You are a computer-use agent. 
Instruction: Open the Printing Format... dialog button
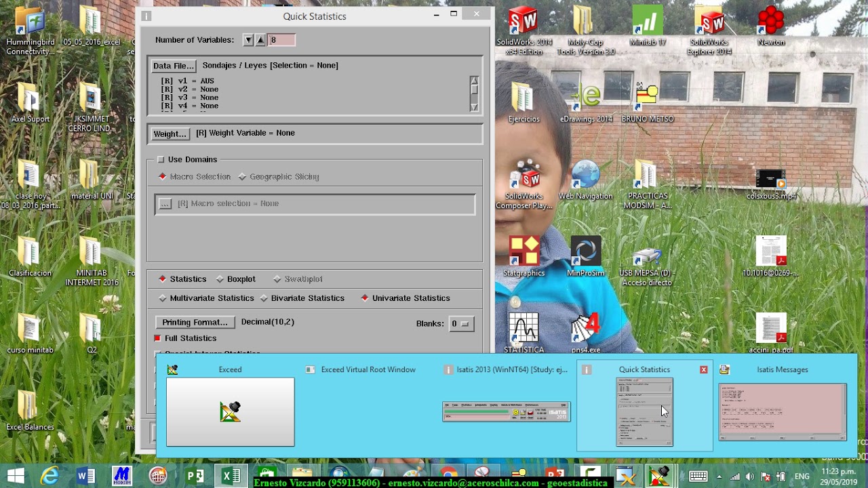click(195, 322)
